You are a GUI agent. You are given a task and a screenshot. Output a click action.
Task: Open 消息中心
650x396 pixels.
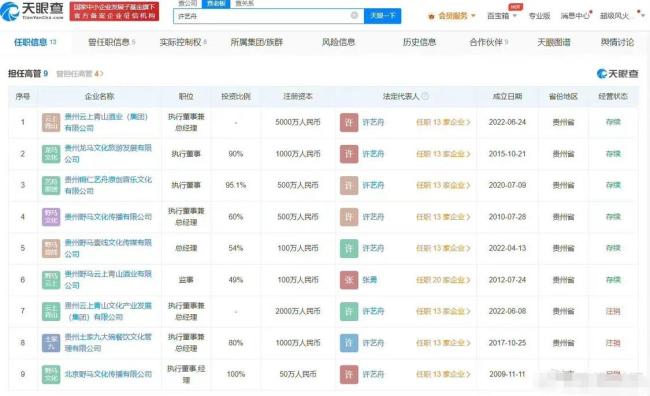[575, 16]
